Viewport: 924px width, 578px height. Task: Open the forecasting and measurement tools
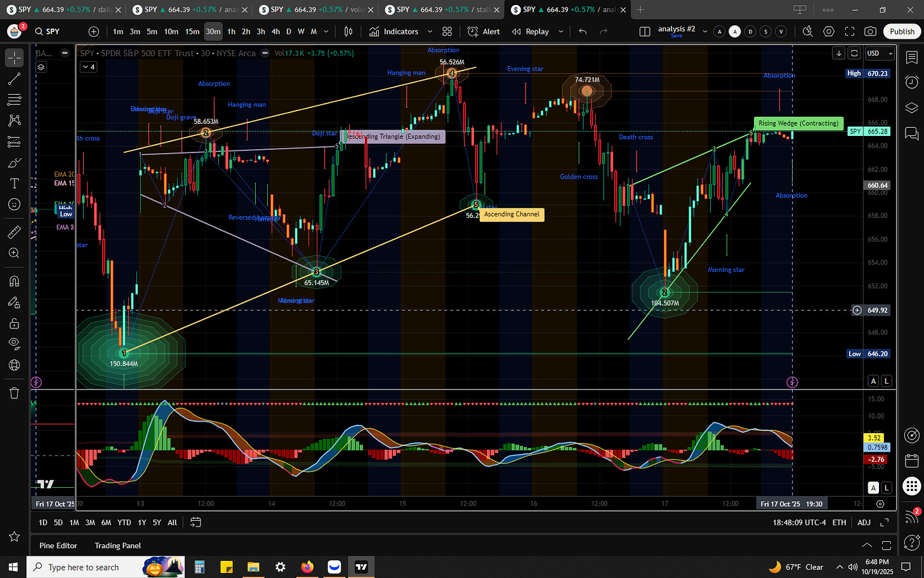point(14,142)
